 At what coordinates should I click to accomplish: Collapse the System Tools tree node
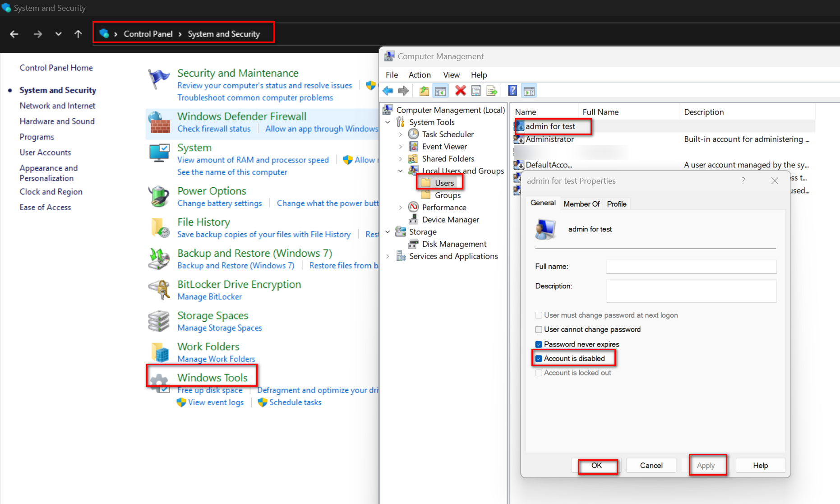point(388,122)
